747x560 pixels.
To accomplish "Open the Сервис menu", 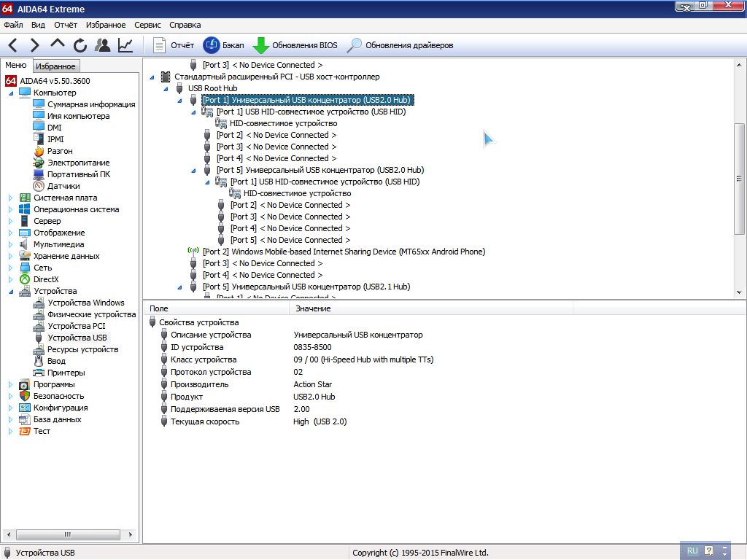I will [148, 25].
